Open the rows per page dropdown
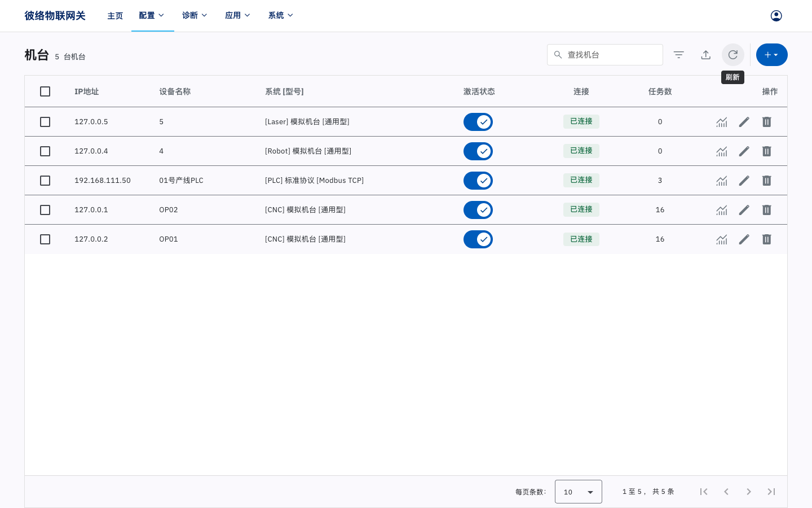Image resolution: width=812 pixels, height=508 pixels. pyautogui.click(x=579, y=492)
